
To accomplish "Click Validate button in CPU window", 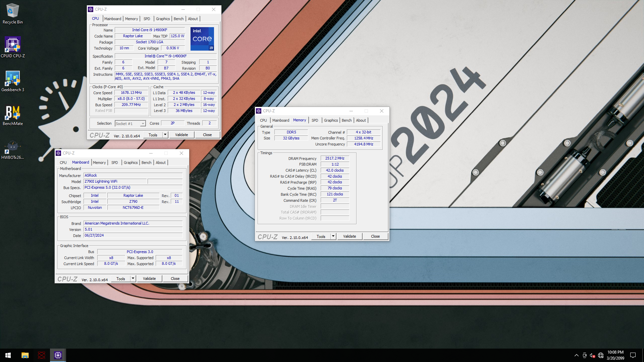I will click(181, 135).
